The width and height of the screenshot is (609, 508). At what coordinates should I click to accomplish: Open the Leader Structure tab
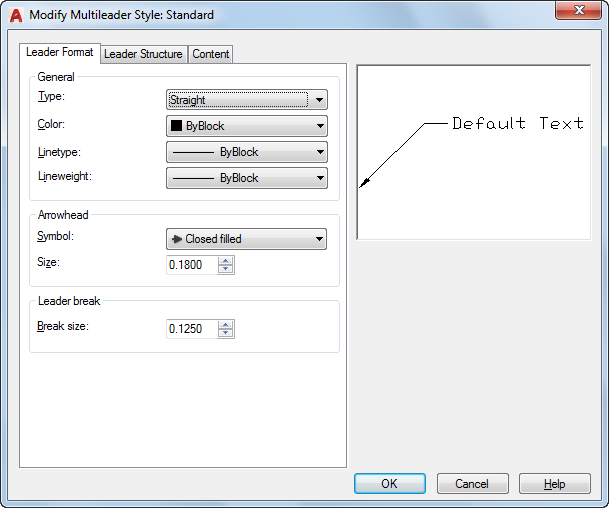coord(143,54)
